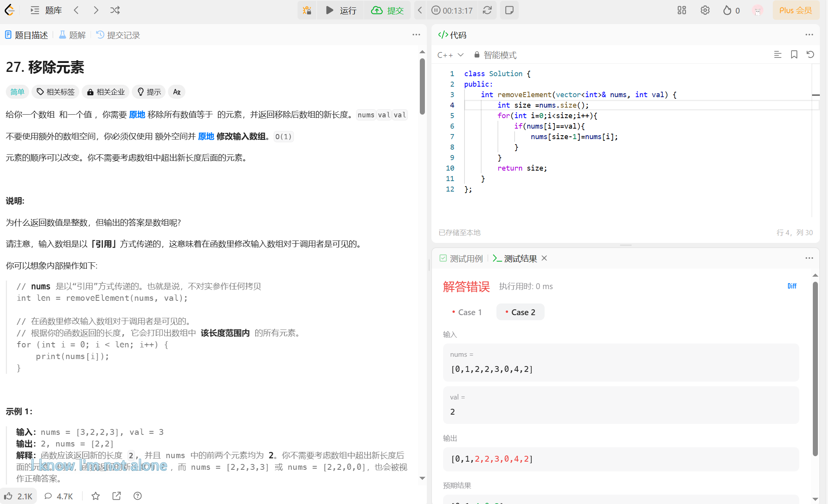828x504 pixels.
Task: Open the code panel more options
Action: (809, 35)
